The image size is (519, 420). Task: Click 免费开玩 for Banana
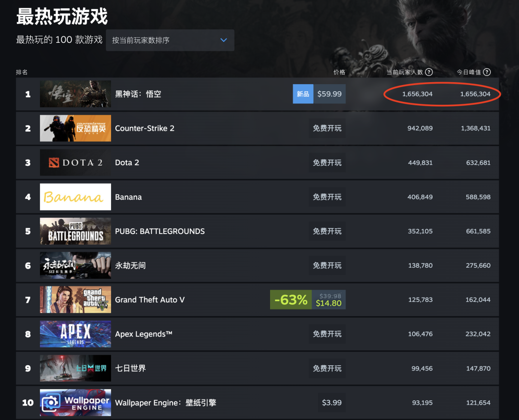tap(327, 197)
